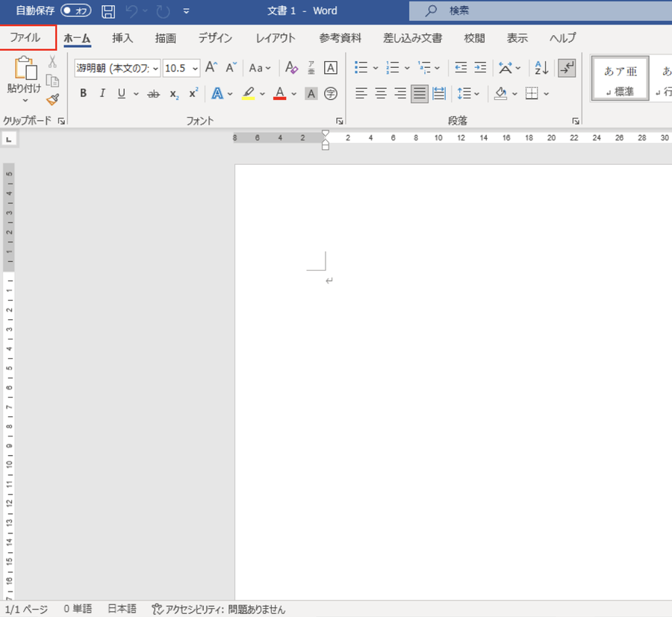Align text right
The height and width of the screenshot is (617, 672).
(400, 93)
